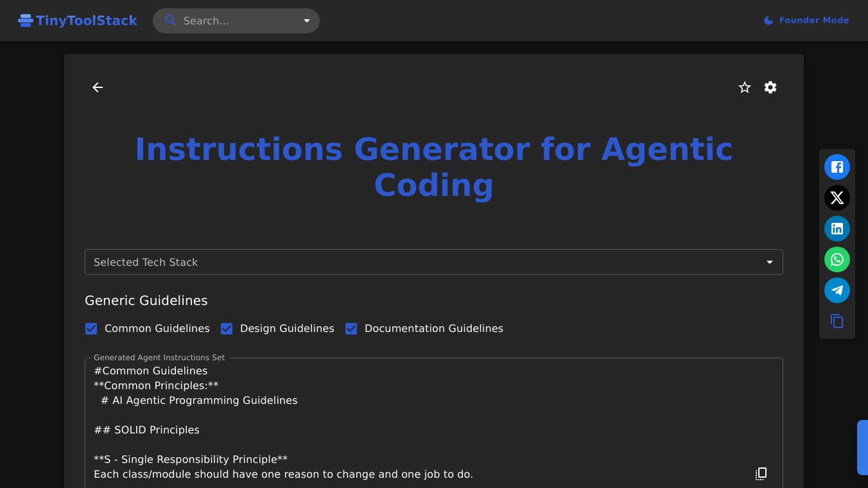This screenshot has height=488, width=868.
Task: Disable the Documentation Guidelines checkbox
Action: [x=351, y=329]
